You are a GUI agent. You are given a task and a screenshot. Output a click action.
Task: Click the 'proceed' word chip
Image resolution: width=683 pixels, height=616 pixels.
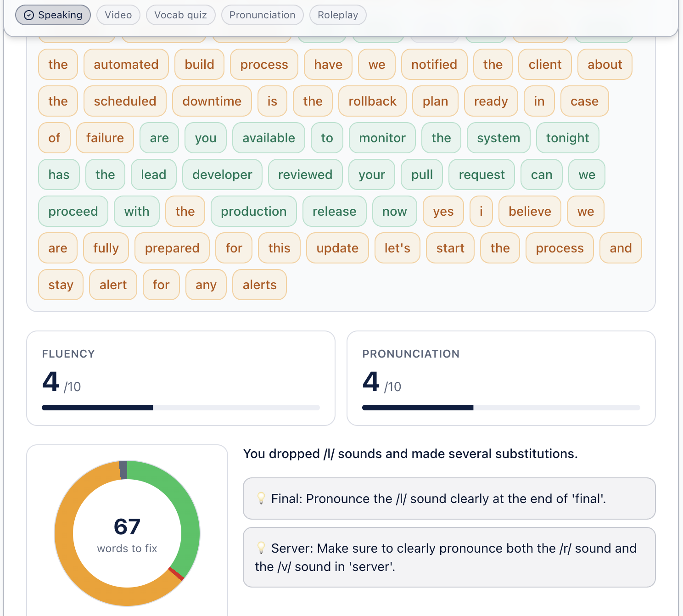(x=73, y=211)
